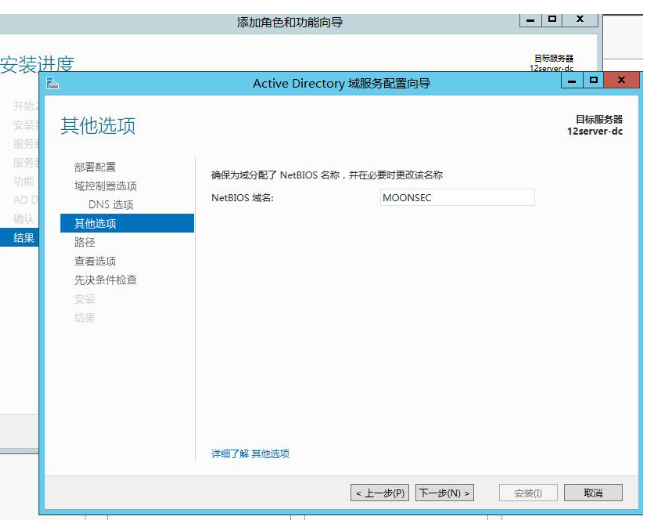
Task: Click the AD wizard title bar icon
Action: click(53, 83)
